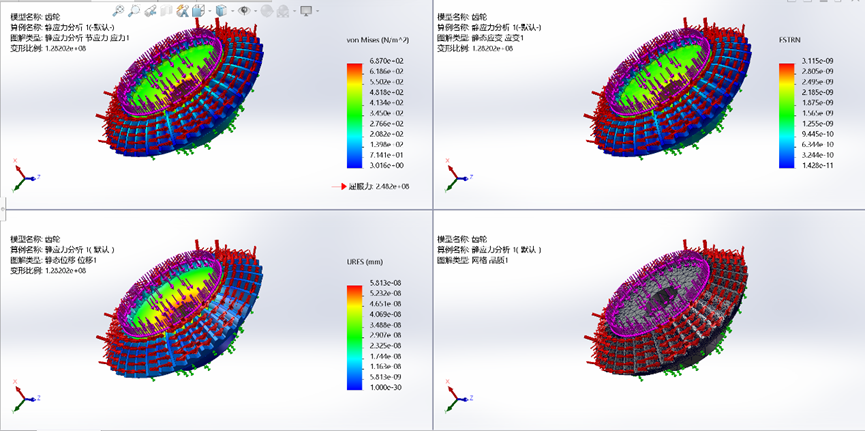The height and width of the screenshot is (431, 865).
Task: Click the View Orientation cube icon
Action: coord(199,11)
